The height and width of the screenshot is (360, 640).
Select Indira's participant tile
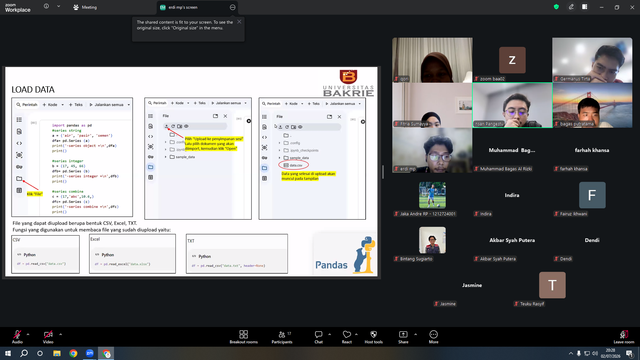pos(512,195)
